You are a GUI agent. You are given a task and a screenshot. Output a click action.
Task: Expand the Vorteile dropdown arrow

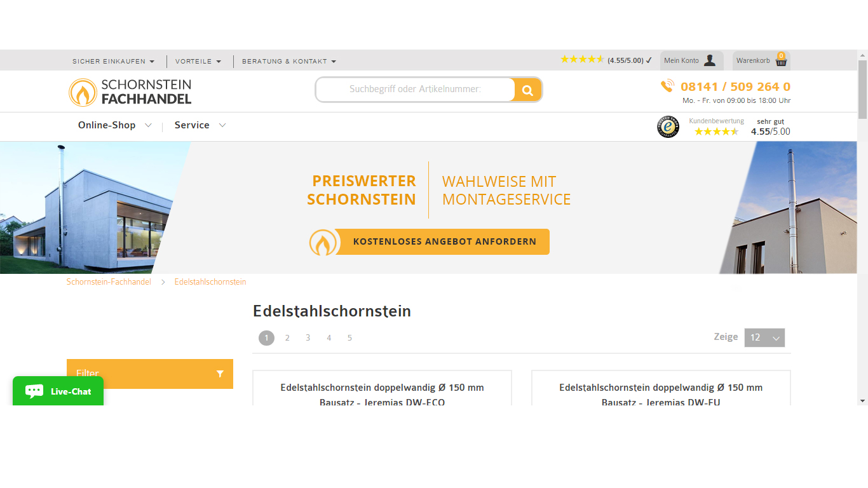click(x=219, y=61)
